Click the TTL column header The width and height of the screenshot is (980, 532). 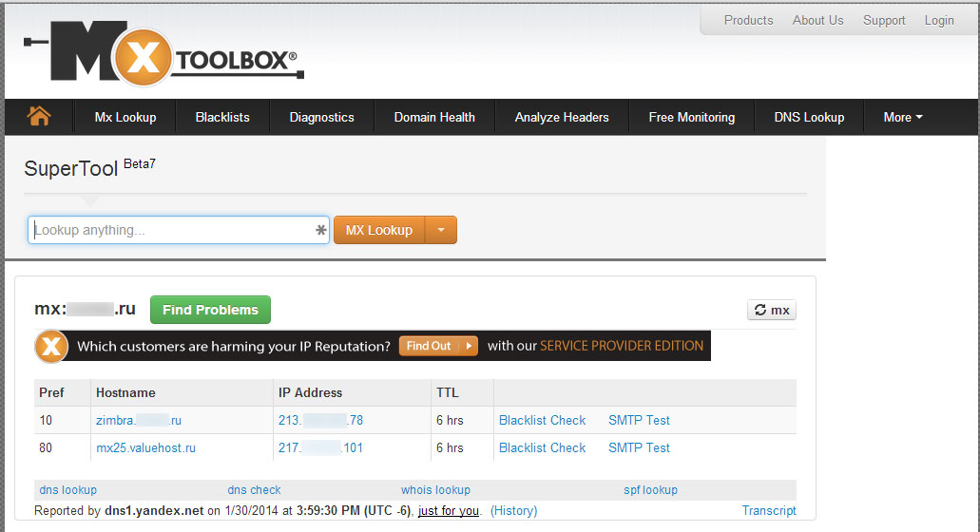tap(448, 392)
